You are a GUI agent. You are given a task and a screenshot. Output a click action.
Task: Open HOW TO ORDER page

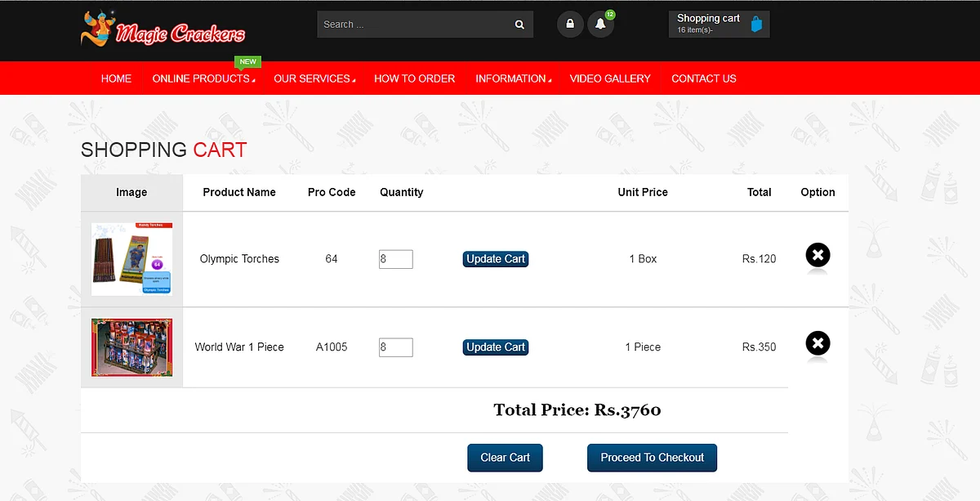[414, 78]
